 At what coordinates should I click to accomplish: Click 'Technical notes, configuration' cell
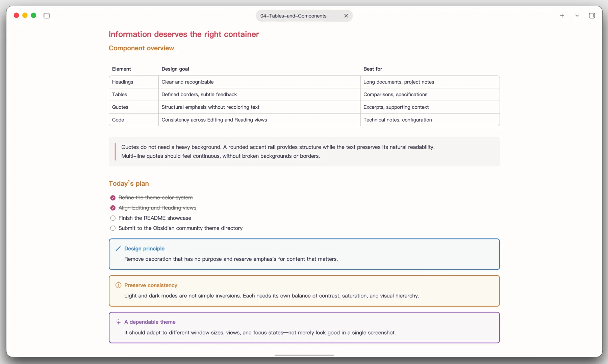(x=430, y=120)
